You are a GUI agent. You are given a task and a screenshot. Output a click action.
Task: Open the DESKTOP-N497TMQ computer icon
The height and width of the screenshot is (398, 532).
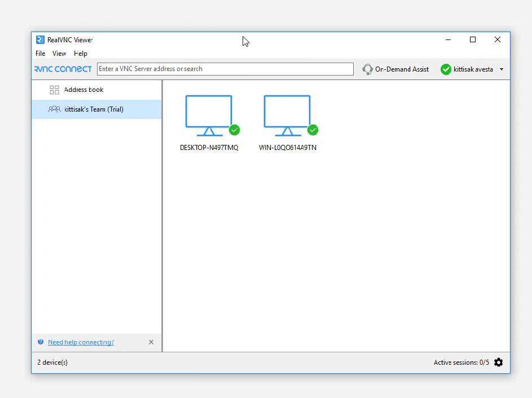pos(209,116)
